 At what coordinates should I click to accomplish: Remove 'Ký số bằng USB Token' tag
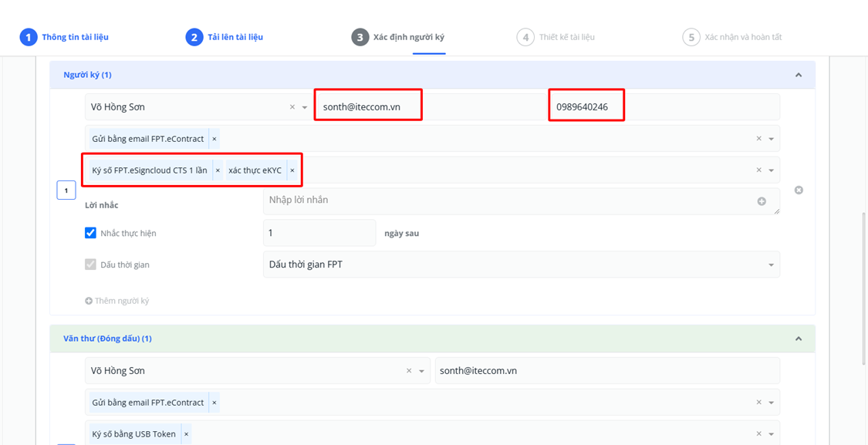[187, 434]
